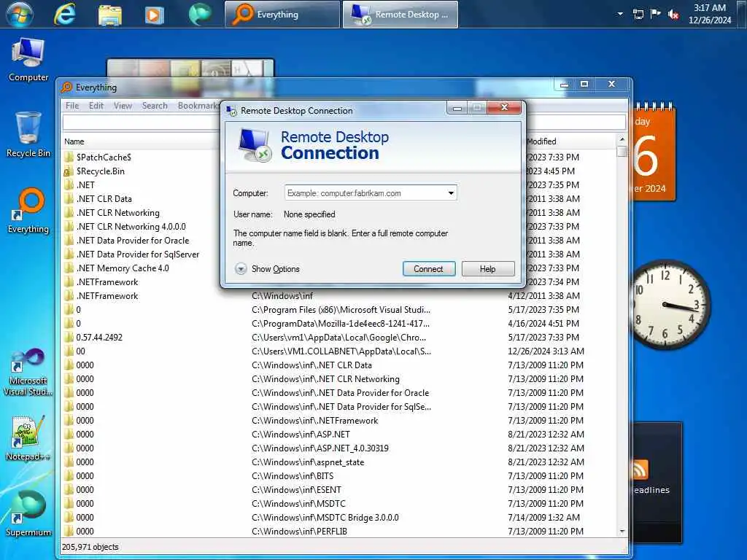This screenshot has width=747, height=560.
Task: Click path C:\Windows\inf\BITS
Action: [293, 475]
